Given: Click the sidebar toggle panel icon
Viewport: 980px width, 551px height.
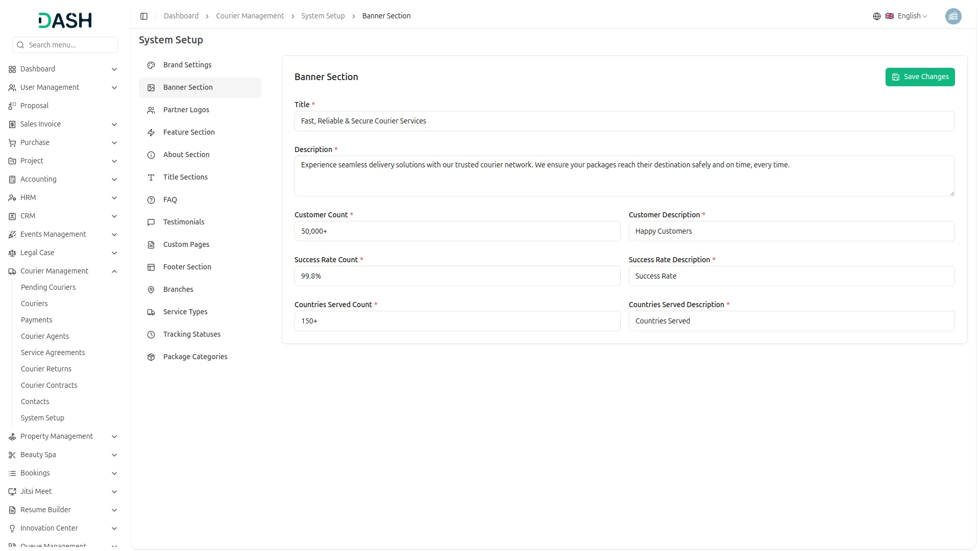Looking at the screenshot, I should pyautogui.click(x=144, y=16).
